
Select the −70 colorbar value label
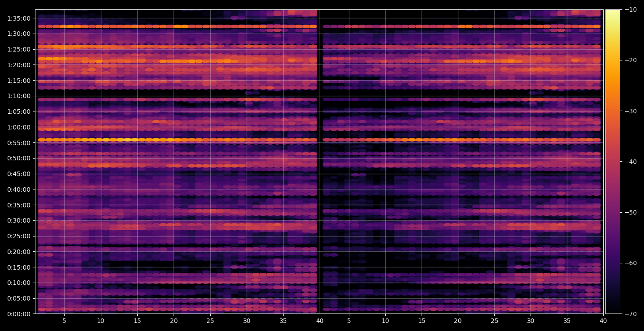(x=631, y=314)
